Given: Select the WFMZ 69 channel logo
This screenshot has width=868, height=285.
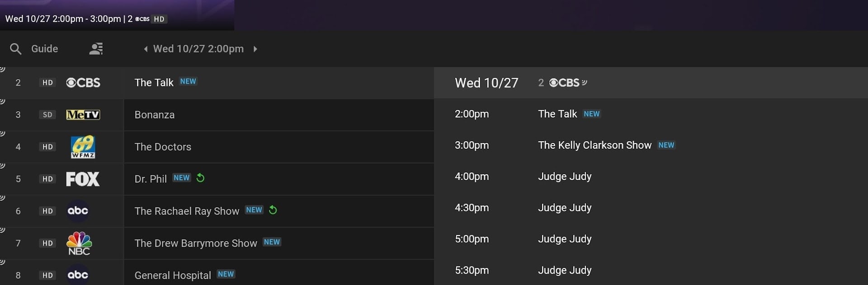Looking at the screenshot, I should click(x=83, y=147).
